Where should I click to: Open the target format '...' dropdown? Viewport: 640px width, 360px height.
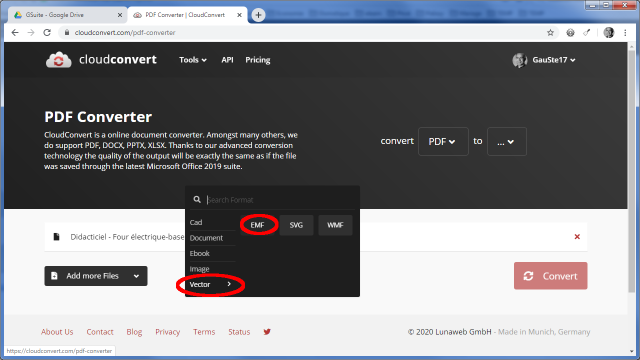pyautogui.click(x=507, y=142)
